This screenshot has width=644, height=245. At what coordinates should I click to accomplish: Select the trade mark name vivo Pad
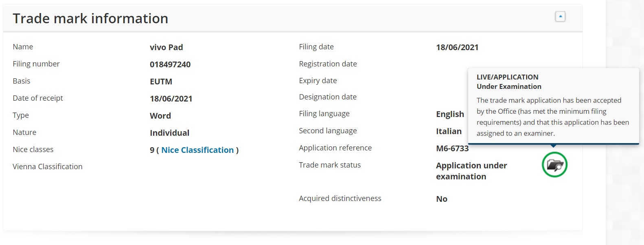click(x=166, y=47)
